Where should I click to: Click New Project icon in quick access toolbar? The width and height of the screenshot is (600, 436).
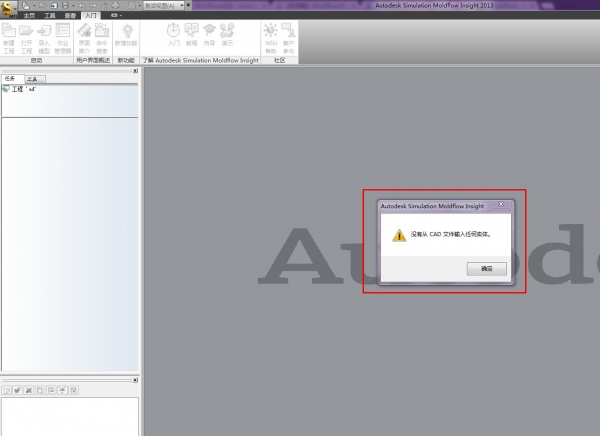click(x=26, y=6)
